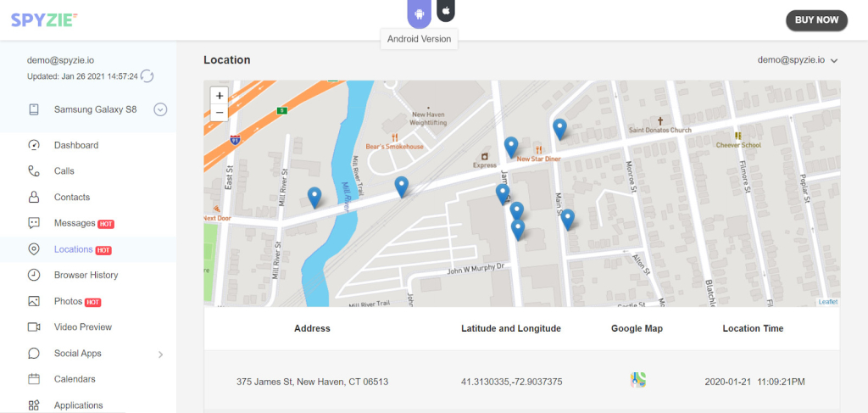Open Google Map icon for 375 James St row

(x=637, y=380)
